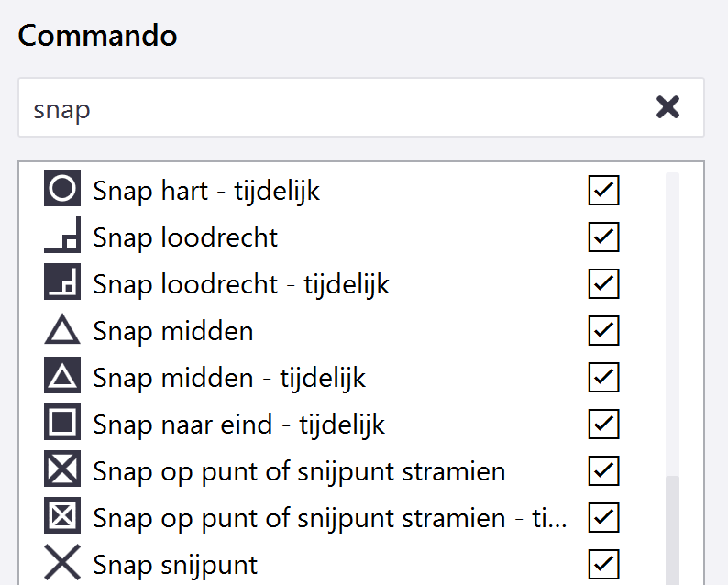Toggle Snap op punt stramien - tijdelijk checkbox

603,517
